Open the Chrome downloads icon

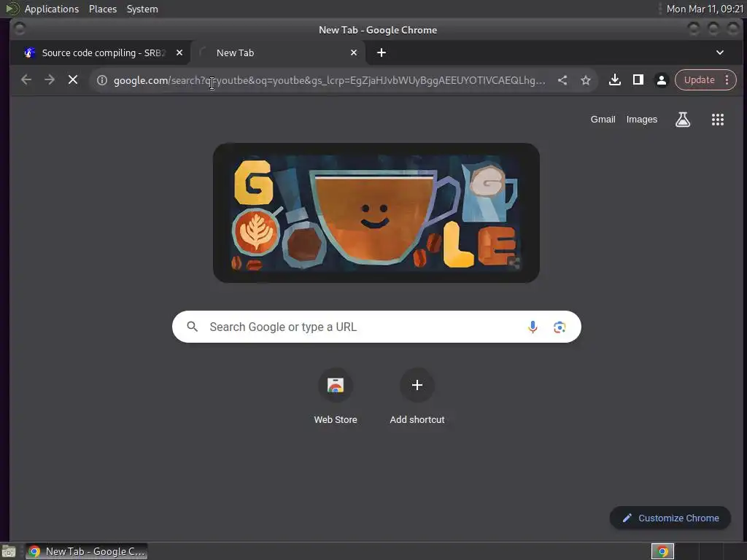point(615,80)
